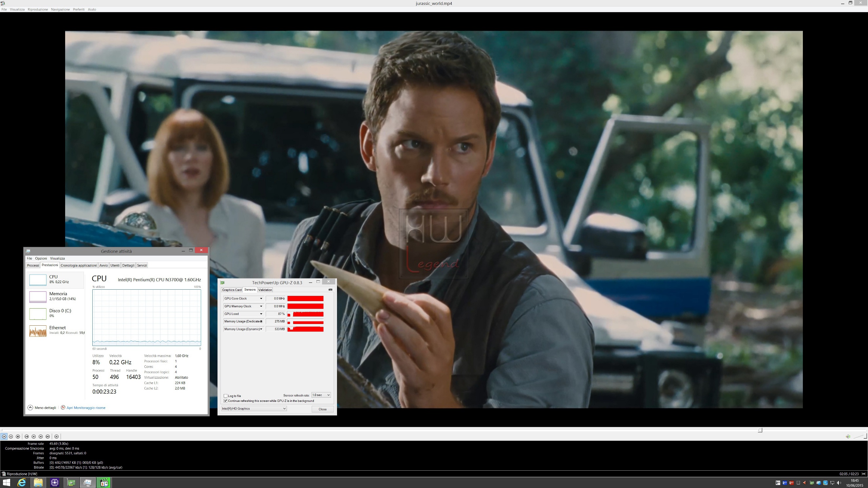The width and height of the screenshot is (868, 488).
Task: Click the fast-forward (increase speed) button
Action: click(41, 437)
